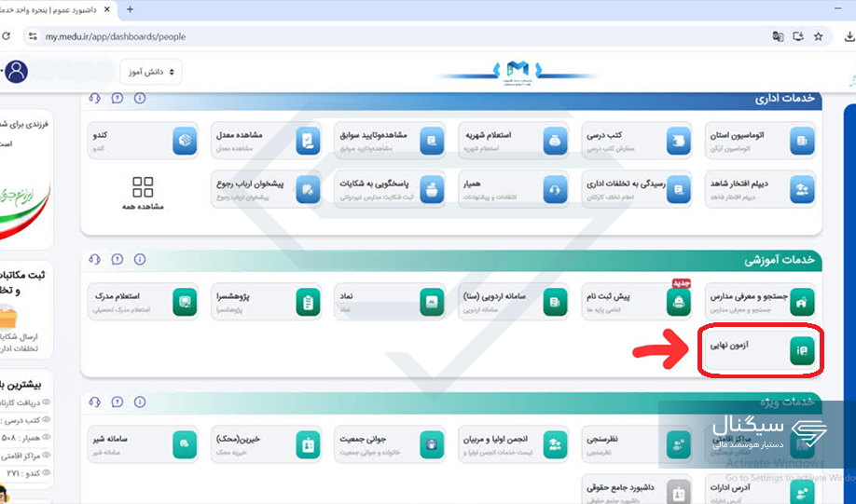Click the همیار headset icon
The image size is (856, 504).
coord(555,189)
